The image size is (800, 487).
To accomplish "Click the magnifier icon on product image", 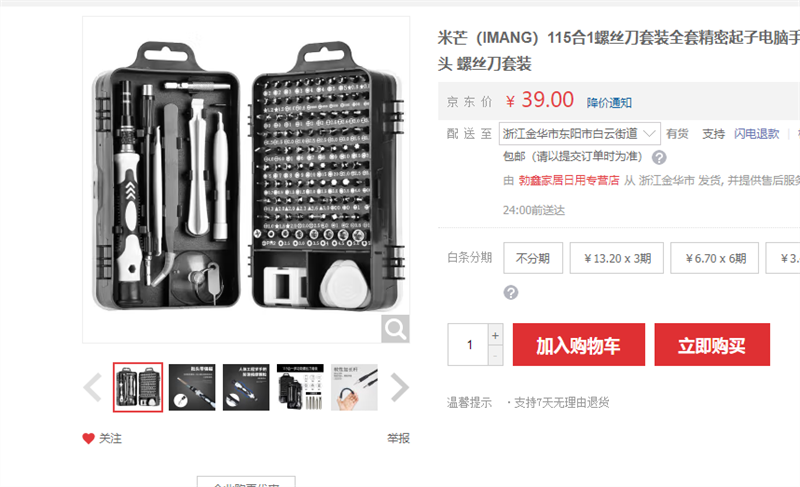I will 395,329.
